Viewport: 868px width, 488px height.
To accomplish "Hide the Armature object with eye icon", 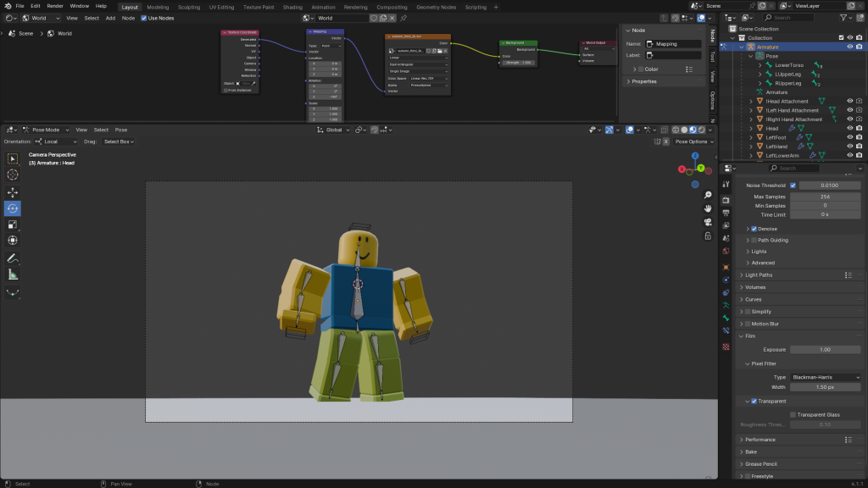I will pos(849,47).
